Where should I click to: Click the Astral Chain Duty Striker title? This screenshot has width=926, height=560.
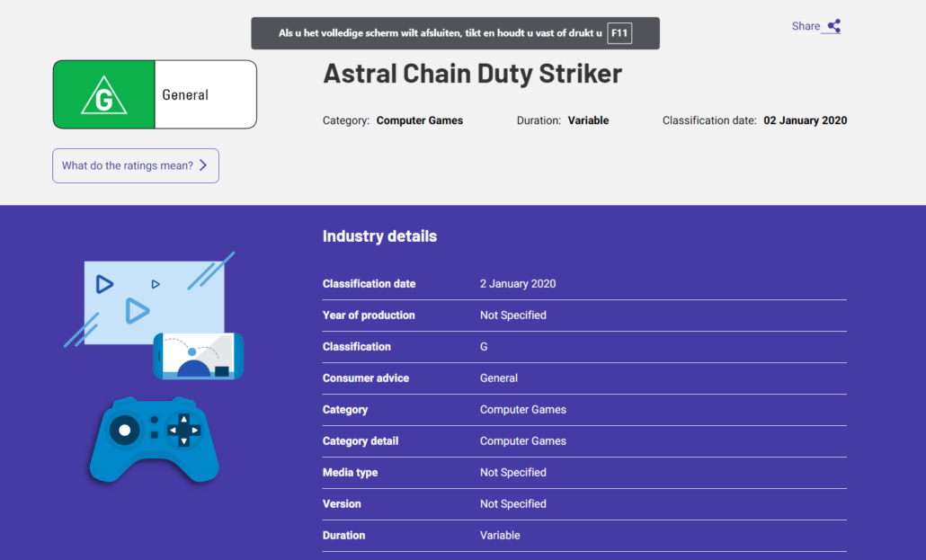472,73
